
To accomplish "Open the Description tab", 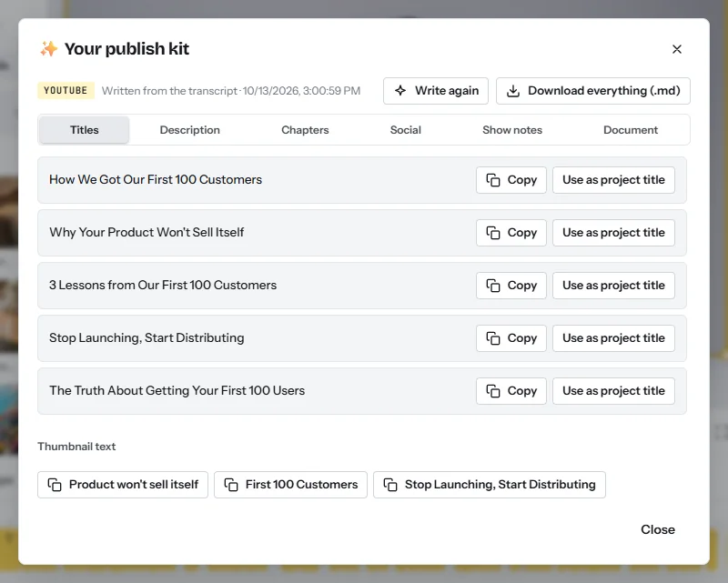I will point(189,130).
